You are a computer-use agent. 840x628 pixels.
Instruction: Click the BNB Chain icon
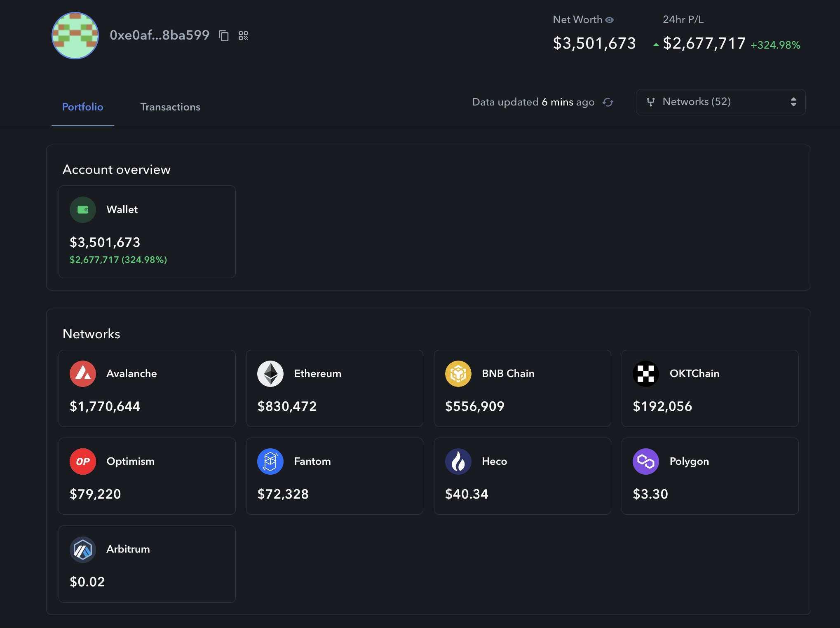click(458, 374)
